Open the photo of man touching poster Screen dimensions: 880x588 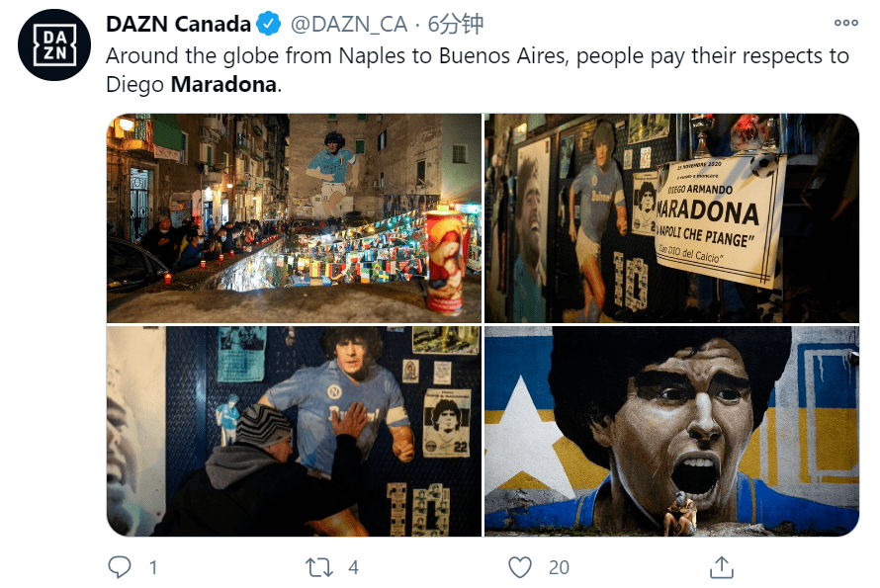pos(294,432)
